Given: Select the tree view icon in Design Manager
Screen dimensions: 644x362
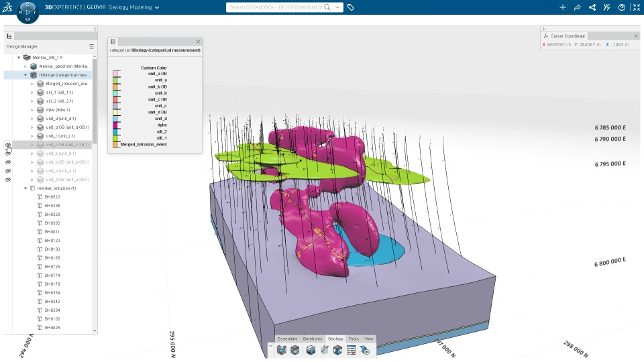Looking at the screenshot, I should point(9,36).
